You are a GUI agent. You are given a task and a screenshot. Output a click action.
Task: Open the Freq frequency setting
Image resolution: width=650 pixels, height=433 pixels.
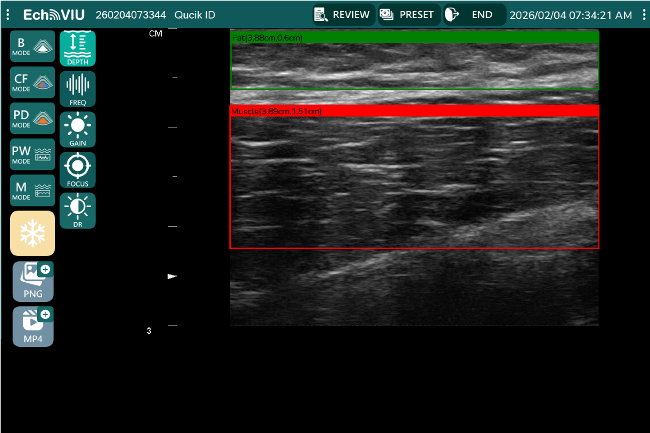coord(78,89)
